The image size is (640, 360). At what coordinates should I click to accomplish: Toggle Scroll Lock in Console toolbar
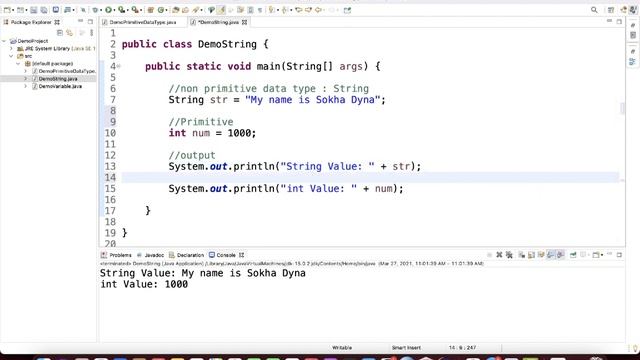click(531, 255)
